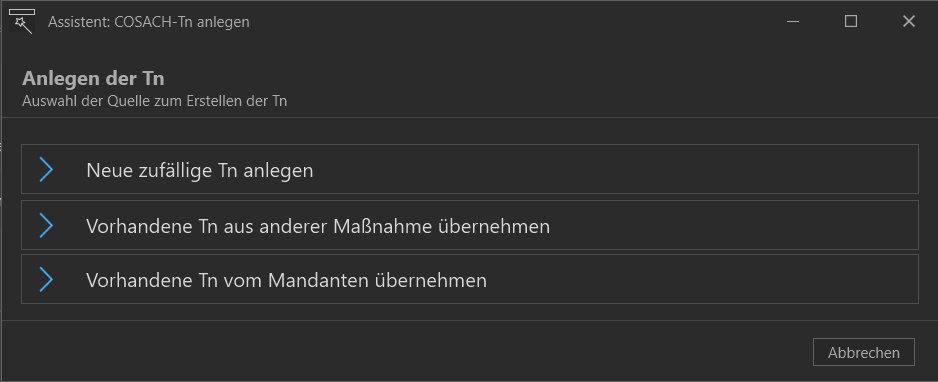The image size is (938, 382).
Task: Select Neue zufällige Tn anlegen
Action: click(x=470, y=169)
